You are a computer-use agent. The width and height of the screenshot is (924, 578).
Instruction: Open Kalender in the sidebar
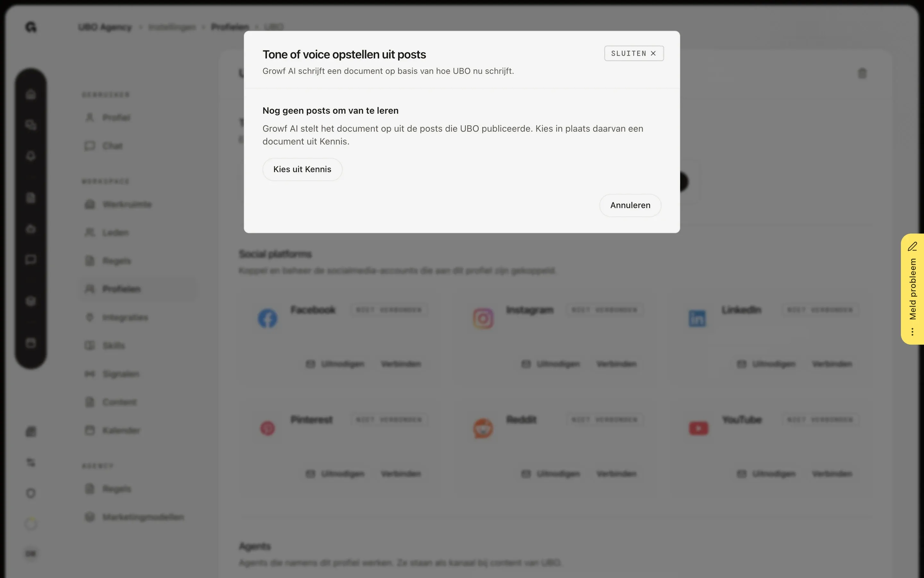click(137, 430)
